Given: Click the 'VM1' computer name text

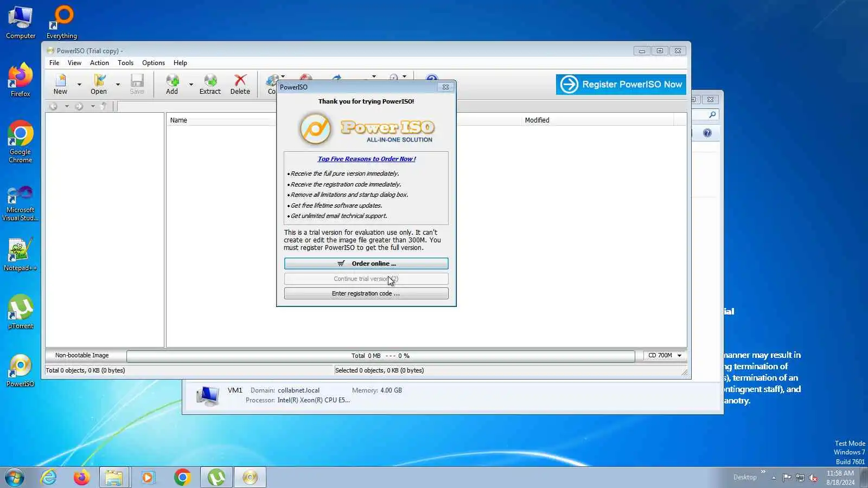Looking at the screenshot, I should [235, 390].
